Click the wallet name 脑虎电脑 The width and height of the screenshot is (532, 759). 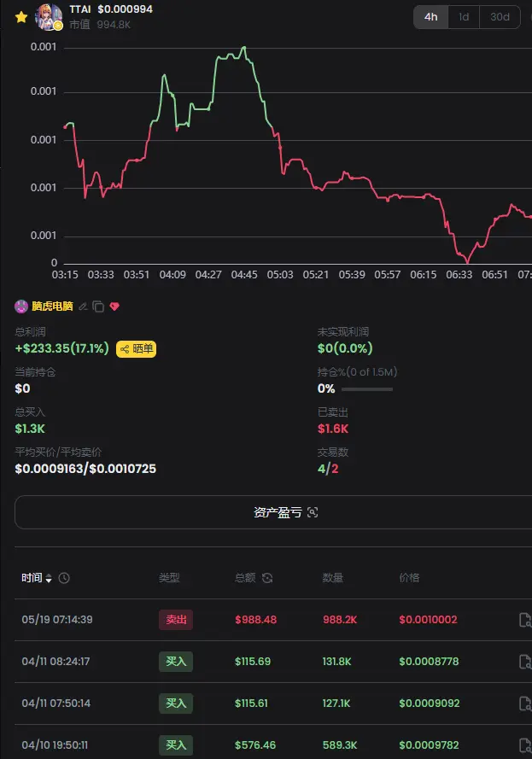pyautogui.click(x=52, y=306)
